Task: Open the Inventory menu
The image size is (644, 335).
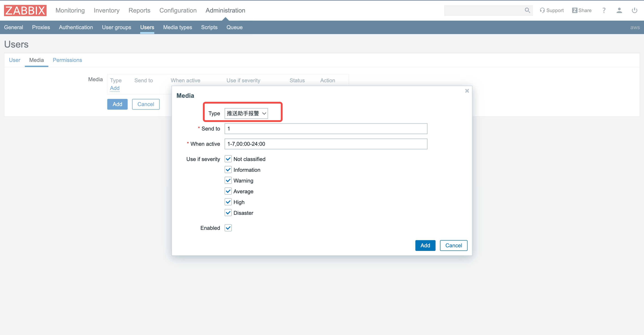Action: pos(107,10)
